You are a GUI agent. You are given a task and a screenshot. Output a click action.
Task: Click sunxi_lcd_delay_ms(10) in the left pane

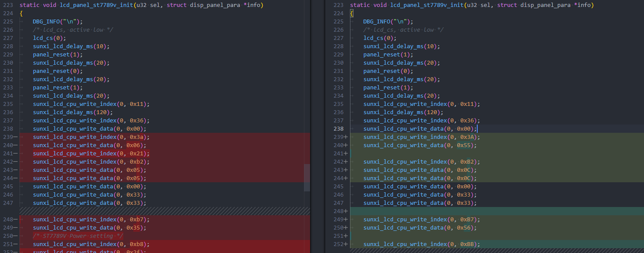coord(71,46)
